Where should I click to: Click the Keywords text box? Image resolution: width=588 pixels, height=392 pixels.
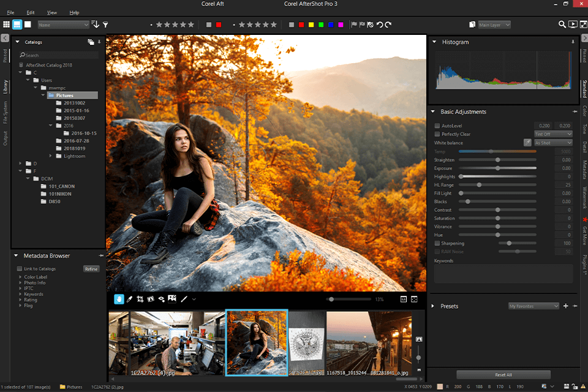tap(503, 273)
